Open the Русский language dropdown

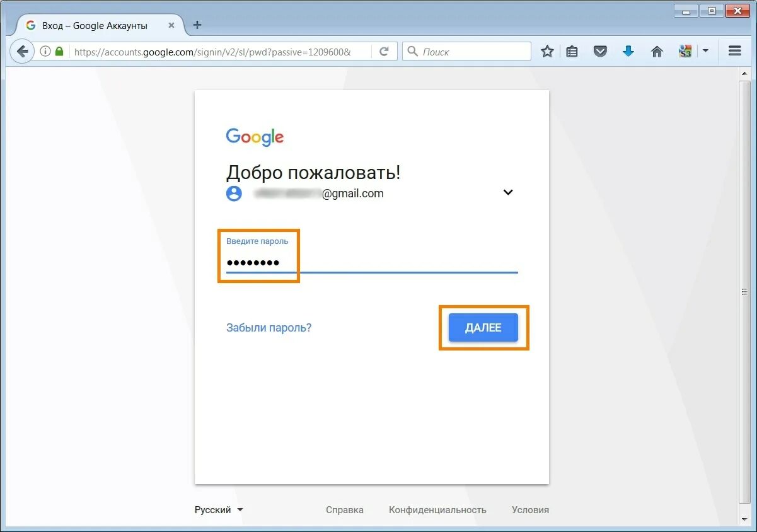pos(219,510)
